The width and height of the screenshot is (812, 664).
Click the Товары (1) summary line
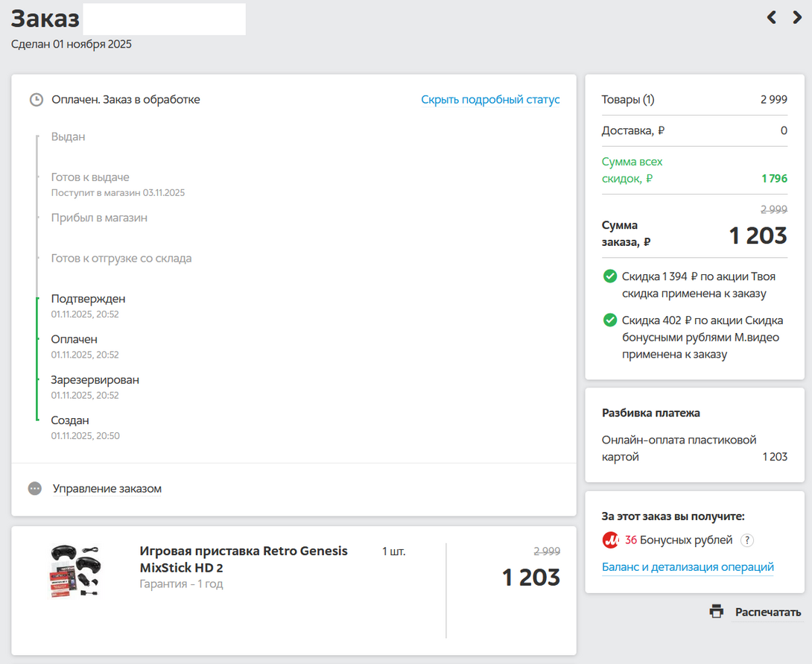point(628,100)
